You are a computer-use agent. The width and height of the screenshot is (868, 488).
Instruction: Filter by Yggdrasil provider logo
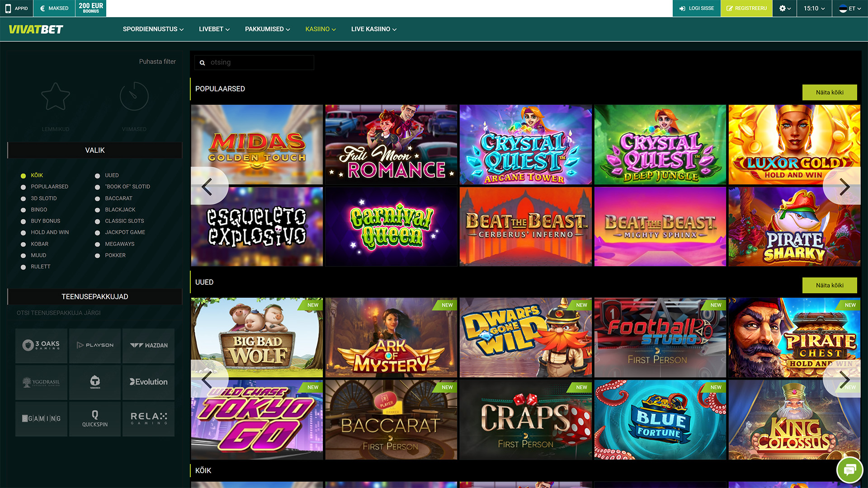(41, 382)
